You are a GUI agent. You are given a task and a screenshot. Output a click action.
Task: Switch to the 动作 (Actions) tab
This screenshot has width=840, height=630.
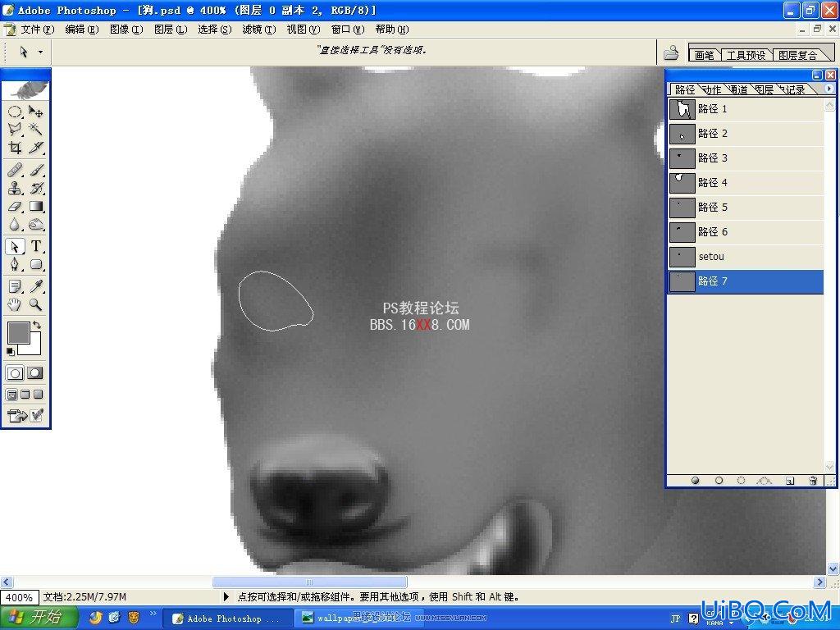[713, 89]
